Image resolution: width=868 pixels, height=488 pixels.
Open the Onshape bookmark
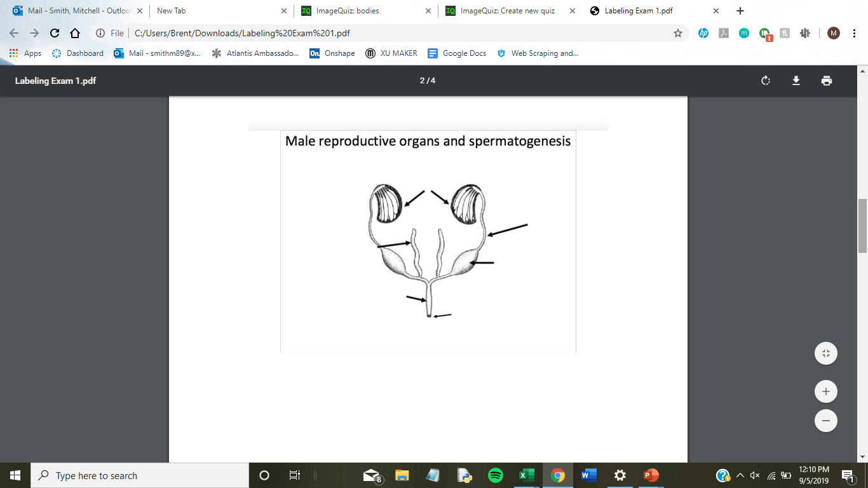(332, 53)
